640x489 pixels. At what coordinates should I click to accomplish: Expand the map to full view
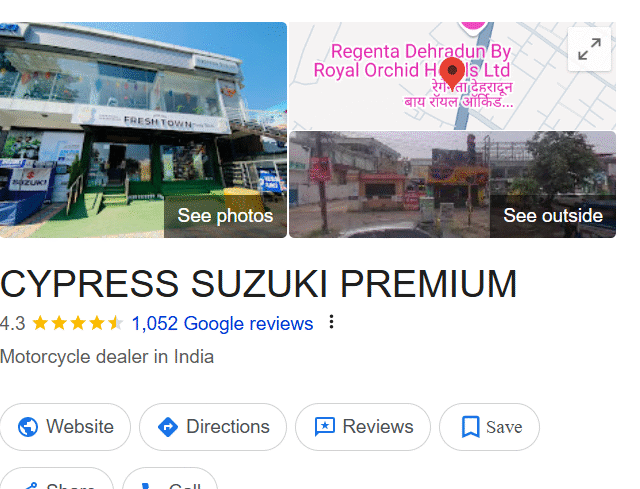(589, 49)
